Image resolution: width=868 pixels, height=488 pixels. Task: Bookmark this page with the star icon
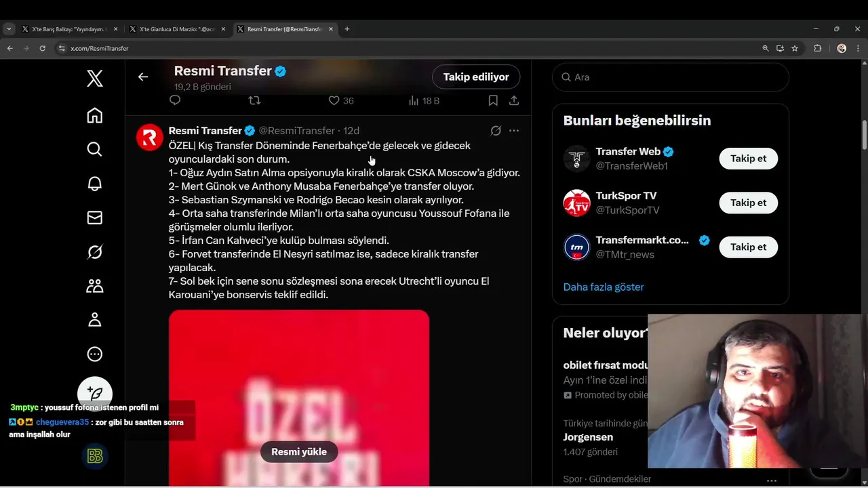[x=795, y=48]
